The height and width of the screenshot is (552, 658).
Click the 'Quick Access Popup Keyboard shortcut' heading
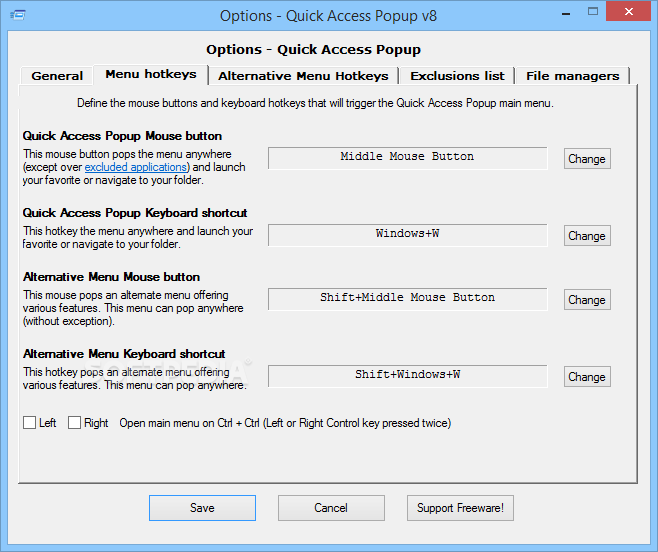[x=135, y=213]
